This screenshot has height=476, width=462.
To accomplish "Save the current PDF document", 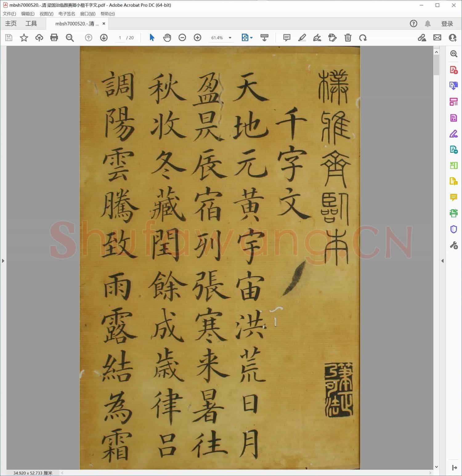I will [x=9, y=38].
